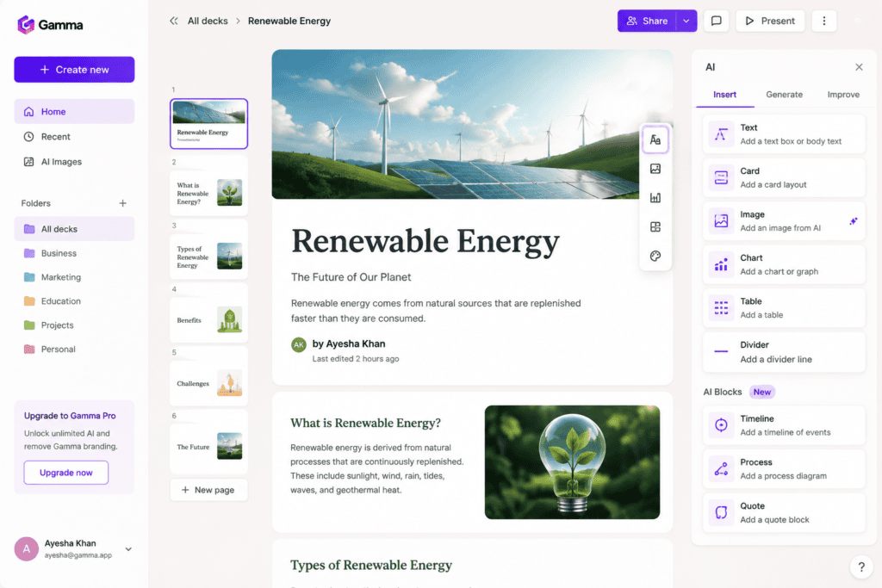Collapse sidebar with double chevron icon
This screenshot has height=588, width=882.
(174, 21)
